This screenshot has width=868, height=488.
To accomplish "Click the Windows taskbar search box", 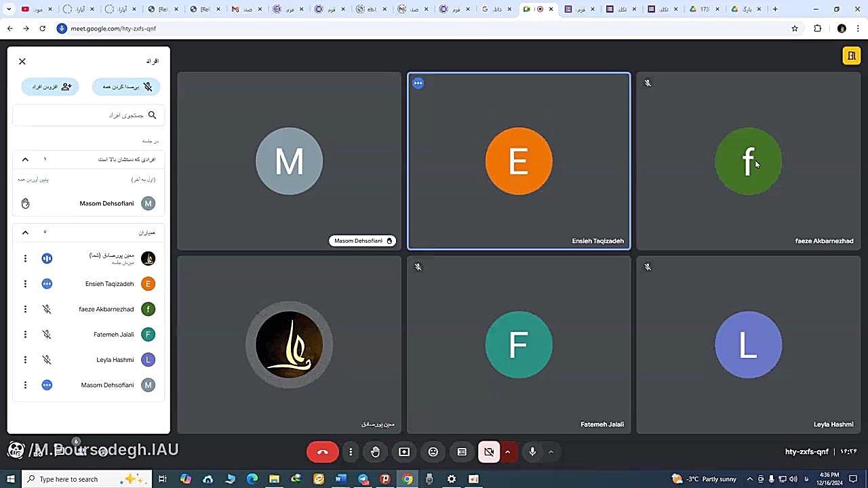I will 87,479.
